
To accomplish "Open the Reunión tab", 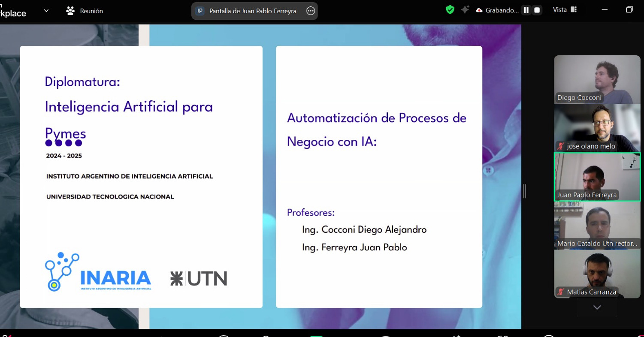I will pyautogui.click(x=91, y=11).
